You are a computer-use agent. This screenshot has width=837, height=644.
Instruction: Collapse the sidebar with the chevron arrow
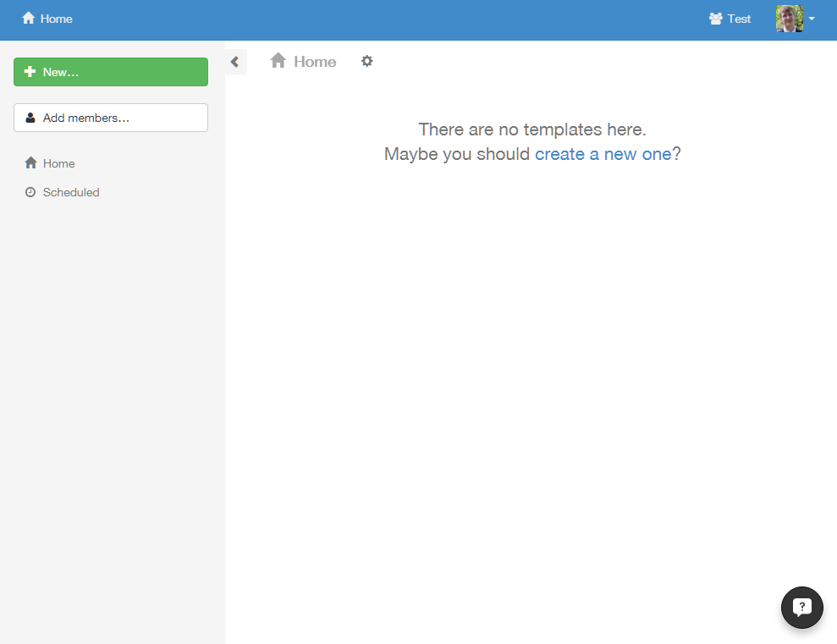pos(235,62)
